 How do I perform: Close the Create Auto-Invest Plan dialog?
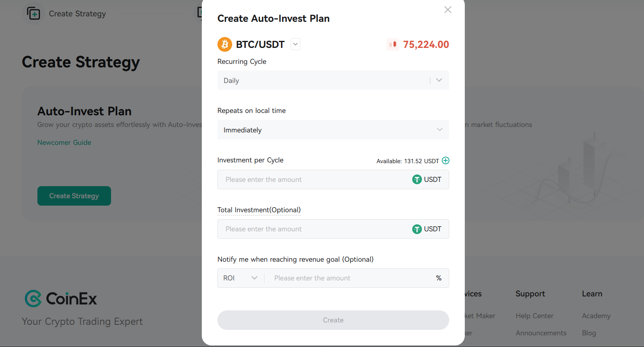click(448, 10)
